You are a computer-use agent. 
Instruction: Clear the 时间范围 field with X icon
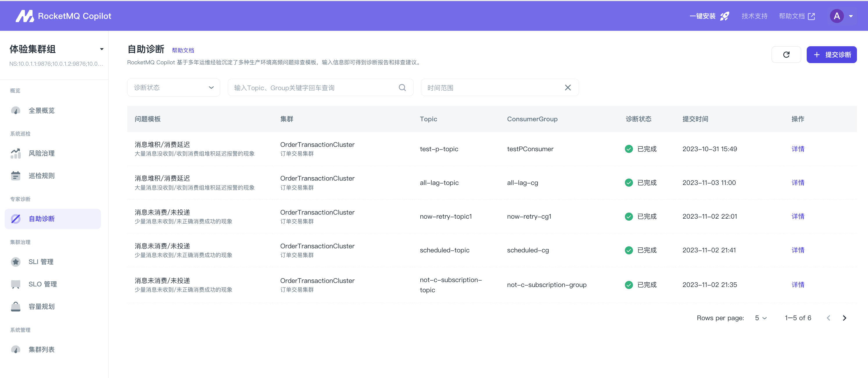coord(568,88)
